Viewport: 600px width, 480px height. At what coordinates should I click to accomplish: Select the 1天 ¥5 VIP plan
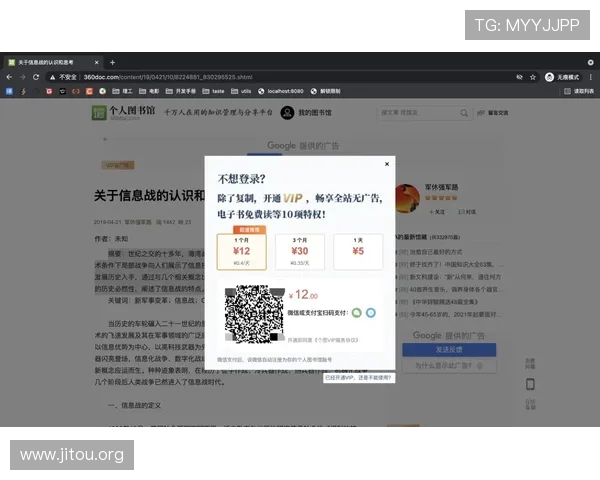[358, 251]
